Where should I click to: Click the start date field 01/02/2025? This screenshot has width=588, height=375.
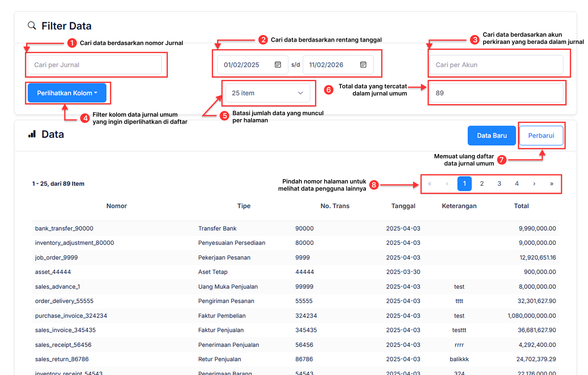tap(242, 65)
